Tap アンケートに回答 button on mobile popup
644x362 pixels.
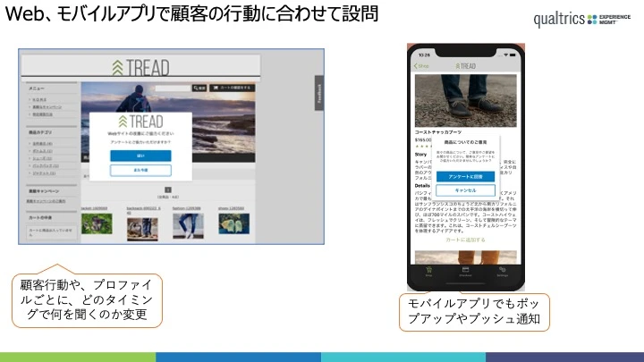point(465,177)
